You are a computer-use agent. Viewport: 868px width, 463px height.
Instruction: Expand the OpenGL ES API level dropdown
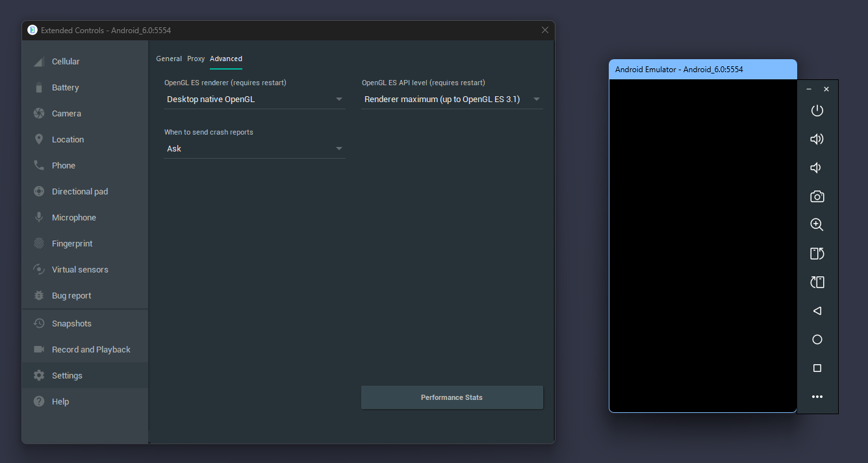pyautogui.click(x=452, y=99)
